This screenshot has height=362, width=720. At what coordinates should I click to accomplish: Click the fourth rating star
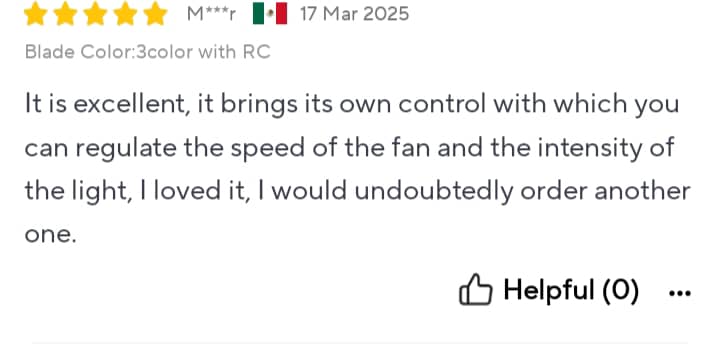point(125,13)
